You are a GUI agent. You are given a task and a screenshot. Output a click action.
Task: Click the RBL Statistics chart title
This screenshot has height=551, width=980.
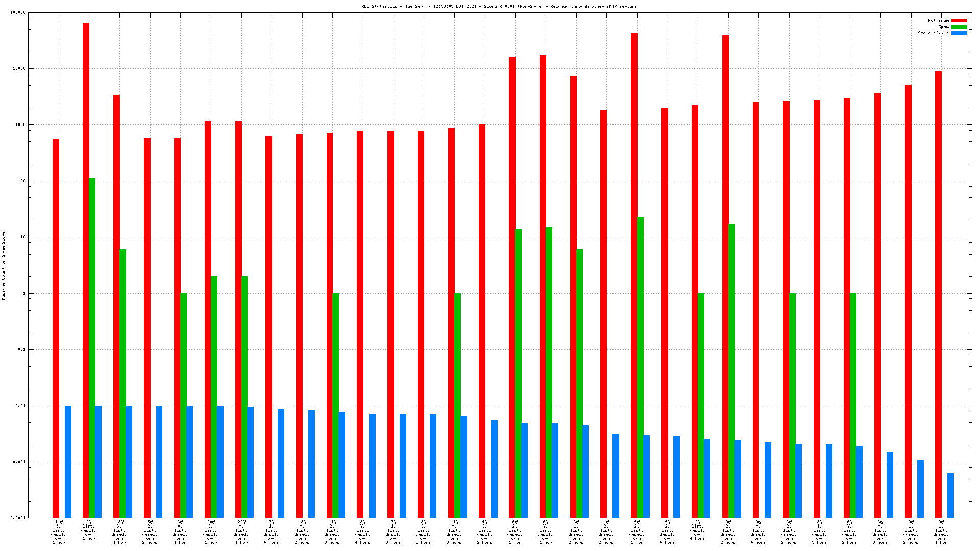499,7
